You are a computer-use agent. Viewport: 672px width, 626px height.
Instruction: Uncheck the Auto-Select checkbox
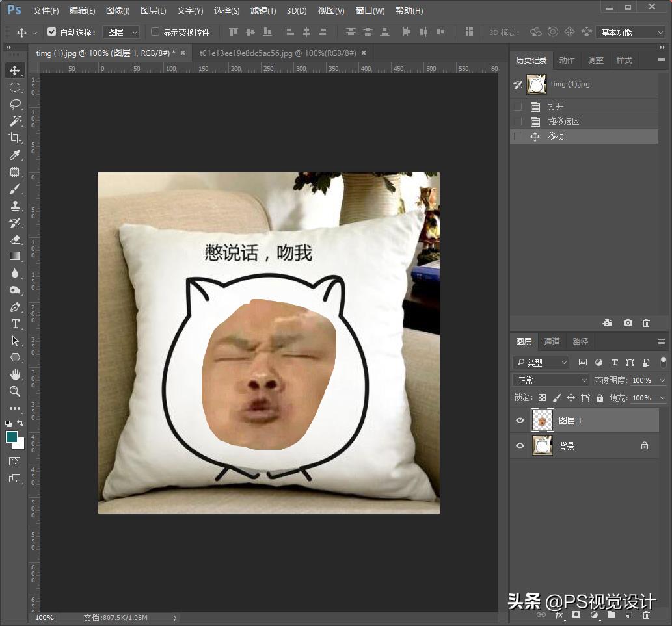click(x=52, y=32)
